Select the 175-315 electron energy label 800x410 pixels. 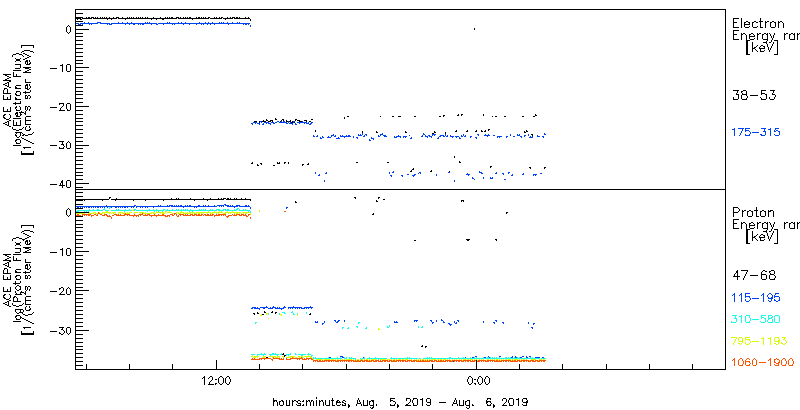(x=756, y=133)
